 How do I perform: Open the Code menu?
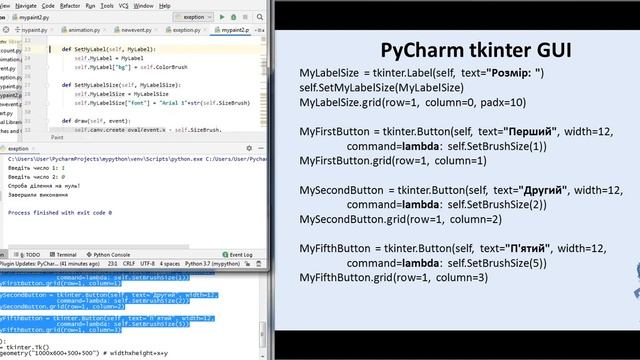[x=48, y=6]
